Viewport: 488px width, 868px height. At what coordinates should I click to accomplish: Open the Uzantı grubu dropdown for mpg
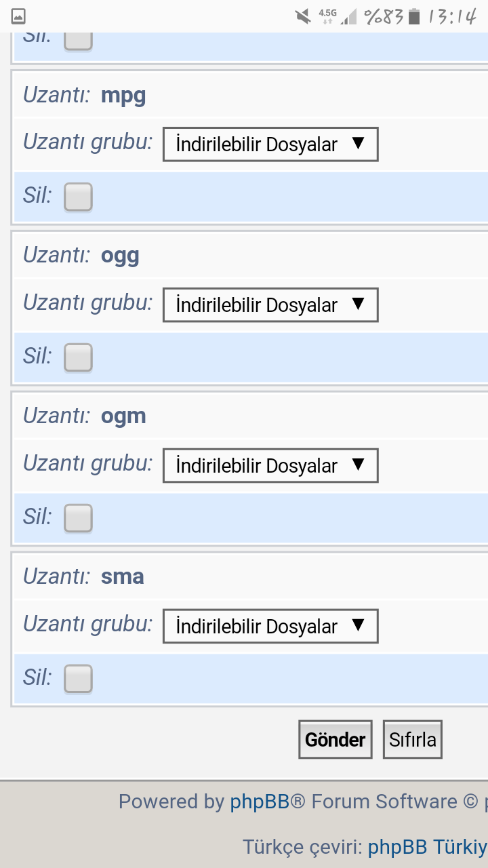(270, 144)
